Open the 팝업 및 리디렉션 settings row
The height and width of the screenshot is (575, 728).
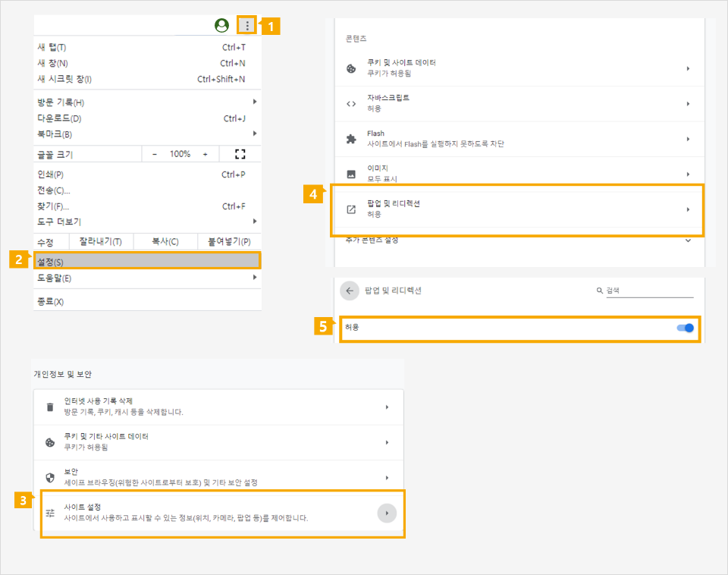[517, 209]
